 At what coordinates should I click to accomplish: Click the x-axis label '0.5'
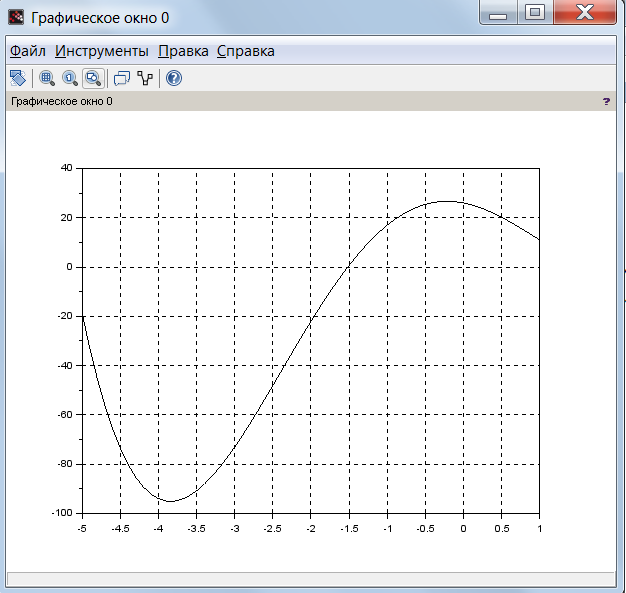502,529
